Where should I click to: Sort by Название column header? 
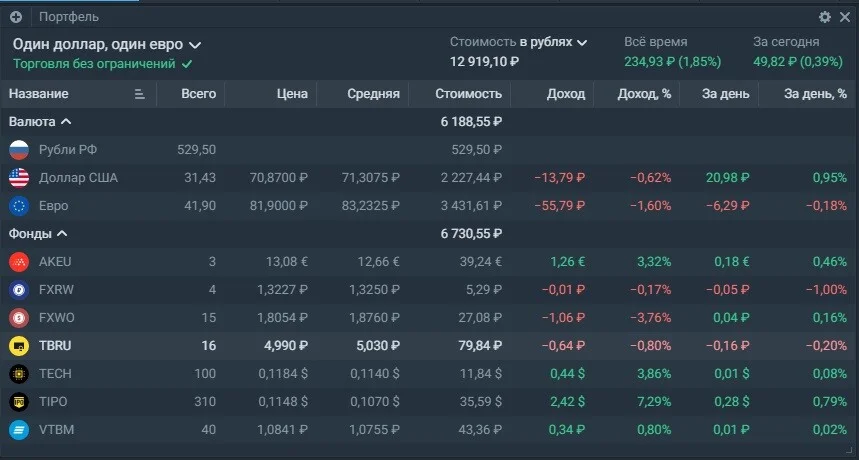(x=39, y=94)
